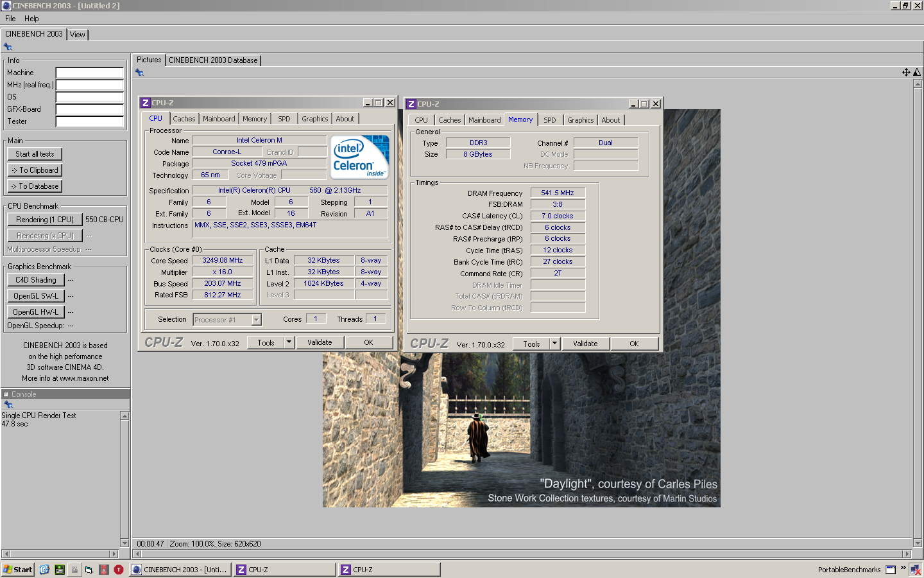Click the CINEBENCH app icon in the title bar
Image resolution: width=924 pixels, height=578 pixels.
pyautogui.click(x=6, y=5)
